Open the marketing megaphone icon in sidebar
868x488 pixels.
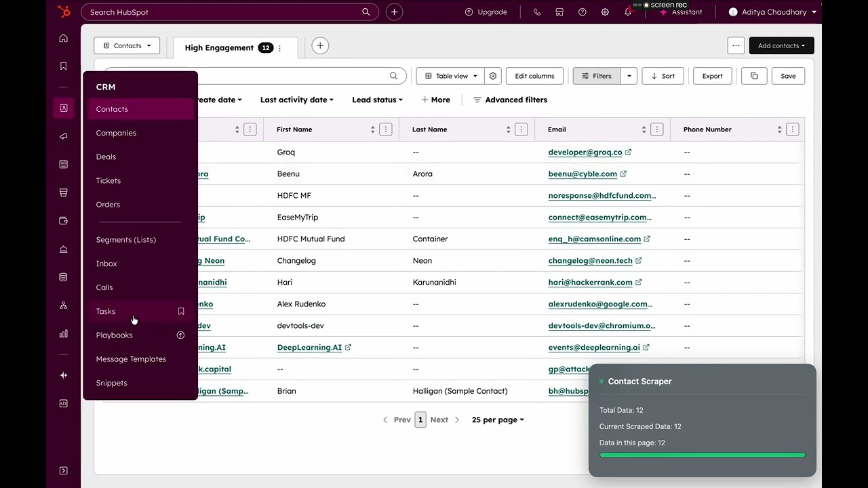tap(64, 136)
